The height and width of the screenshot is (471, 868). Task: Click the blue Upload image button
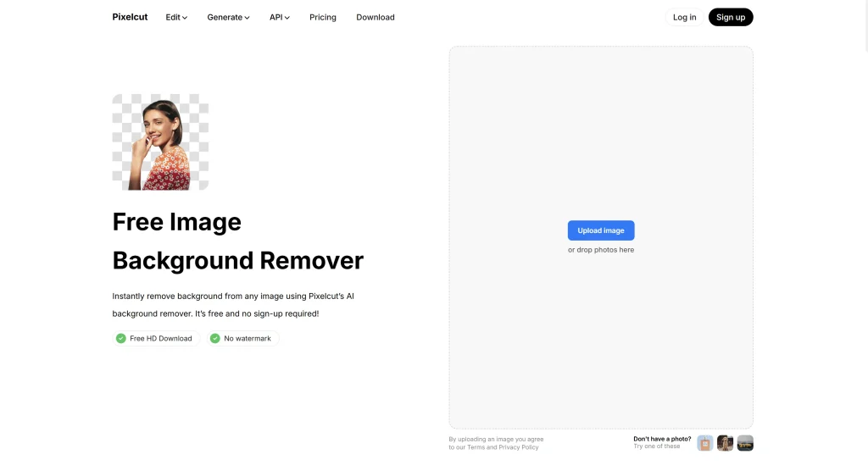[601, 230]
